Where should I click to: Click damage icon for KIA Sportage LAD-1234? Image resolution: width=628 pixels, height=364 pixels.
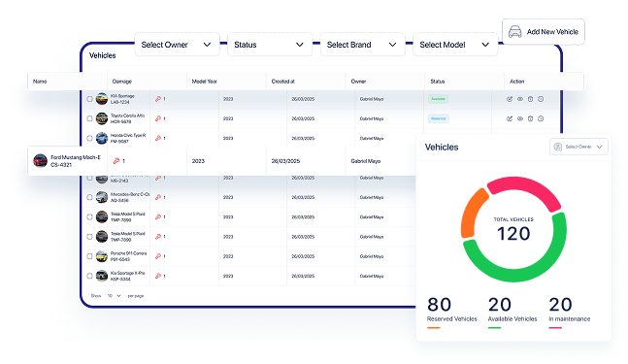158,99
